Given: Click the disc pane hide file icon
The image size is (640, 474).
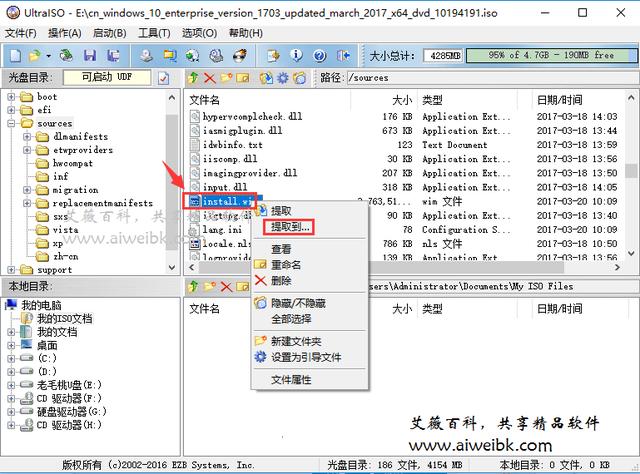Looking at the screenshot, I should (300, 78).
